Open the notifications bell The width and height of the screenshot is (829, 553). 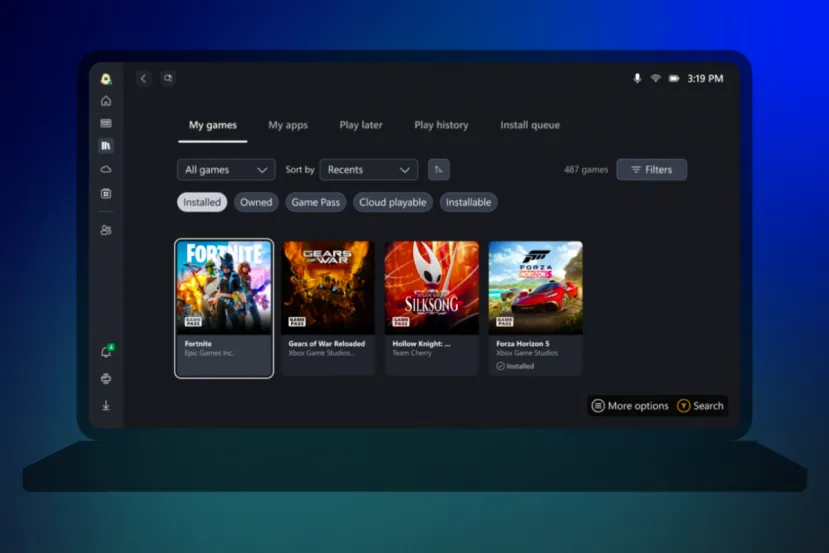pyautogui.click(x=106, y=352)
